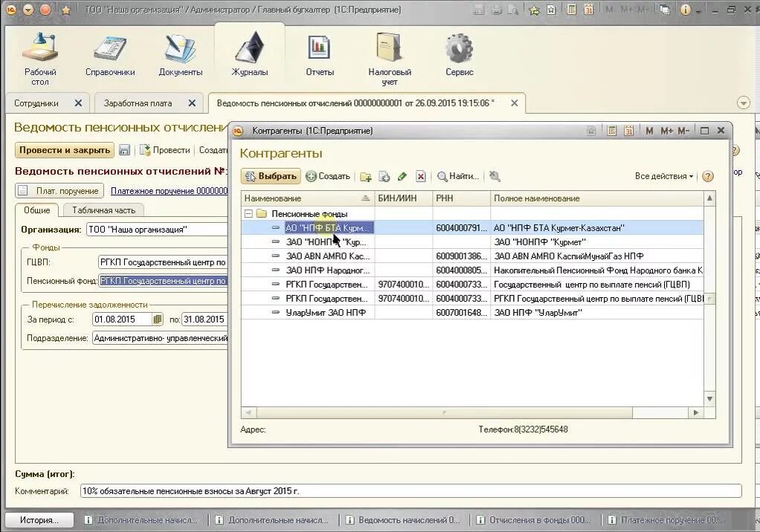Switch to Общие tab
The height and width of the screenshot is (532, 760).
pos(37,210)
